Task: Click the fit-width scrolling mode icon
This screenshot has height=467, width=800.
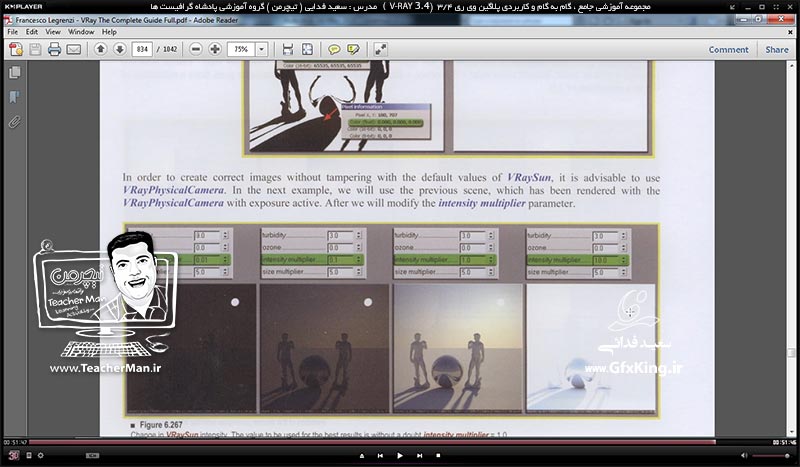Action: 288,50
